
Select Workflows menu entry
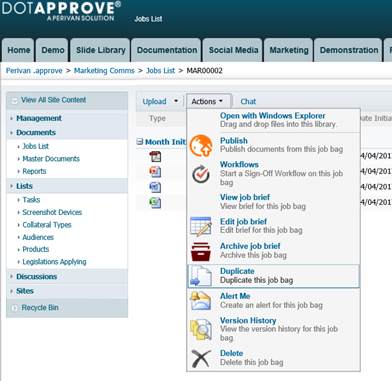[x=273, y=174]
